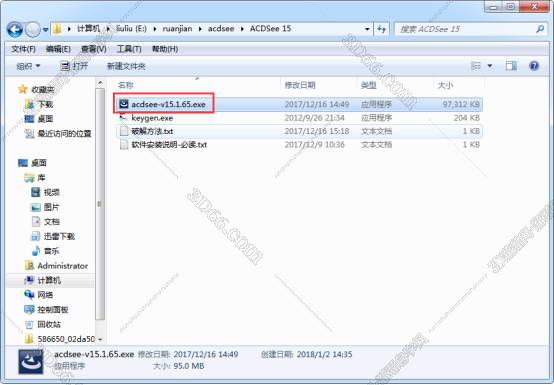Open the view options dropdown arrow
This screenshot has height=385, width=554.
pyautogui.click(x=490, y=66)
